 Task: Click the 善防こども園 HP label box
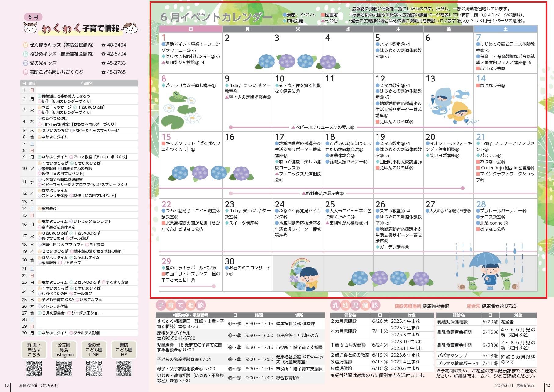click(x=124, y=350)
